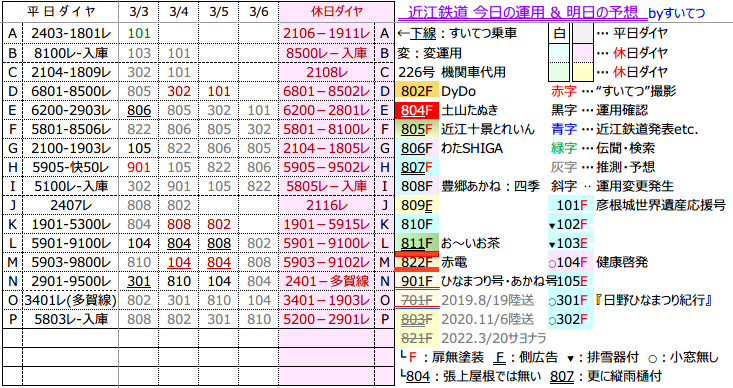
Task: Click the 青字 color legend entry
Action: 563,129
